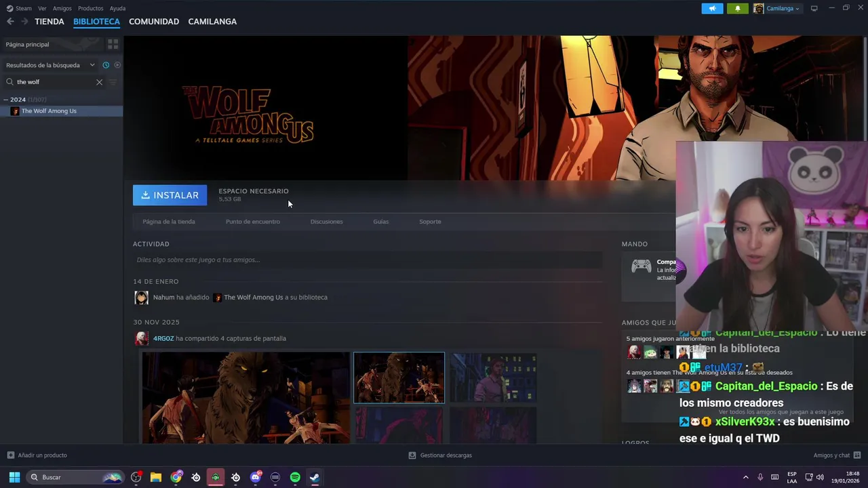Open the Ayuda menu
Screen dimensions: 868x488
[x=117, y=8]
